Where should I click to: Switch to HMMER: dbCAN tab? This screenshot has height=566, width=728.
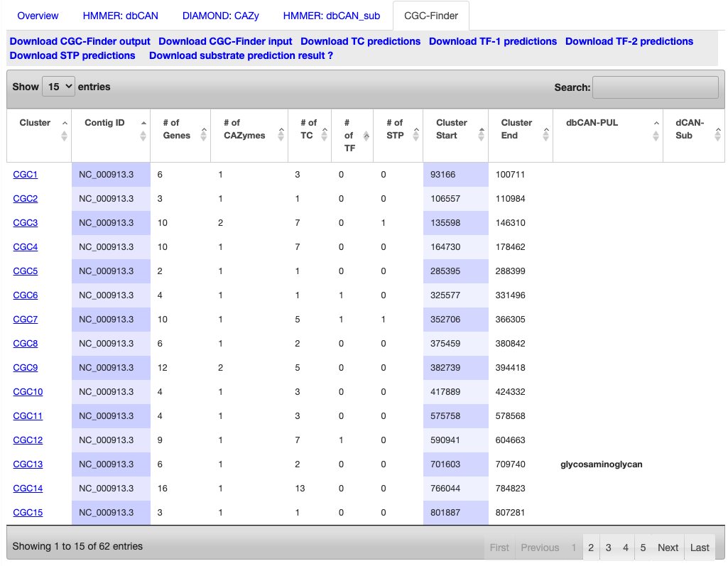[120, 16]
